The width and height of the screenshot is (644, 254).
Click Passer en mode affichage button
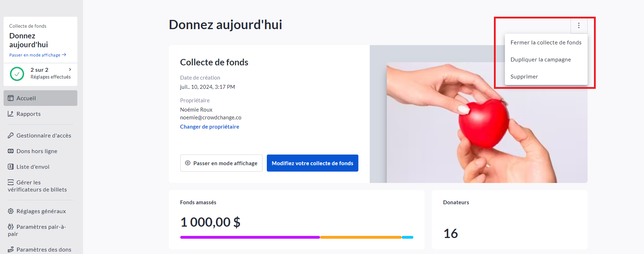[x=221, y=163]
